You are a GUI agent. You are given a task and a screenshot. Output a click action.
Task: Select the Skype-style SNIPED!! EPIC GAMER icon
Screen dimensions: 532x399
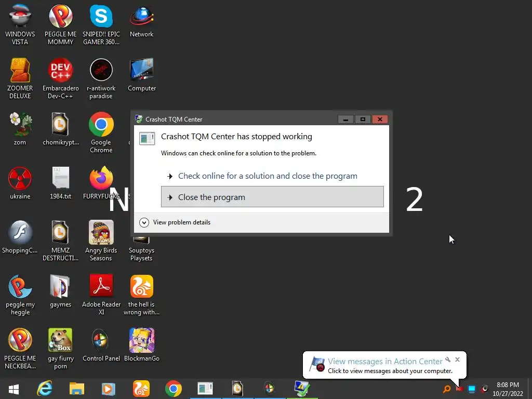coord(101,24)
